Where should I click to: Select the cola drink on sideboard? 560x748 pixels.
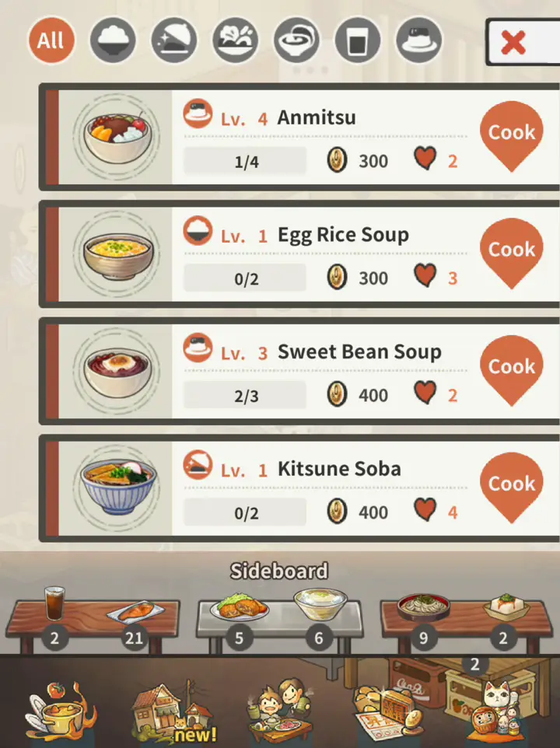click(54, 603)
